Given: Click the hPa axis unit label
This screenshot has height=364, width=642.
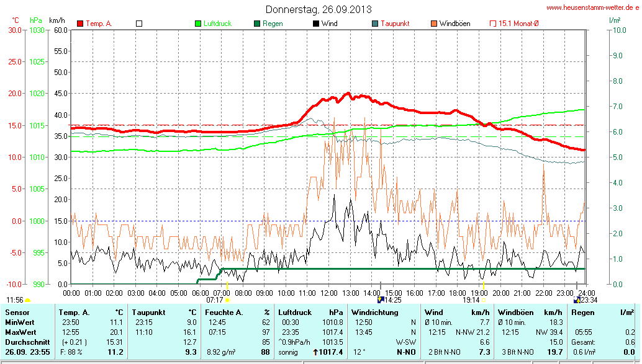Looking at the screenshot, I should click(x=36, y=20).
